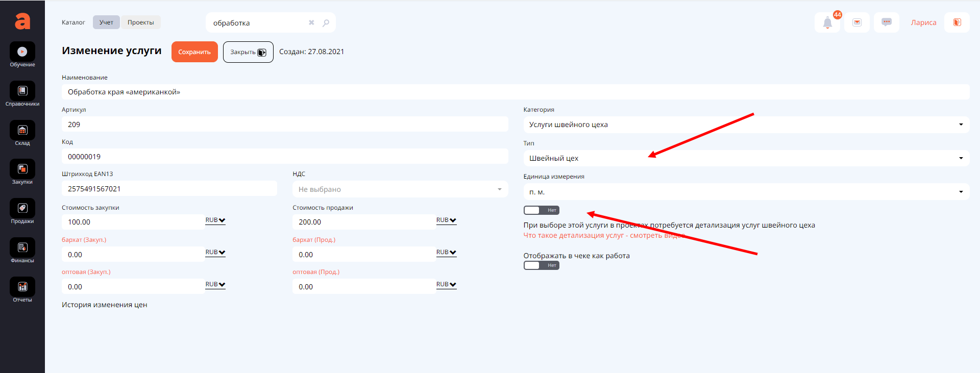Open the Финансы sidebar icon
The width and height of the screenshot is (980, 373).
click(22, 249)
